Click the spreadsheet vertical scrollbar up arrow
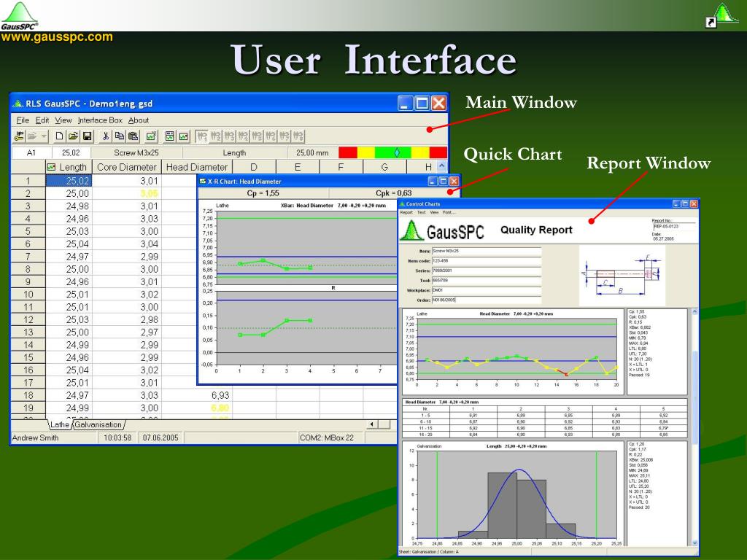Screen dimensions: 747x560 pos(441,166)
